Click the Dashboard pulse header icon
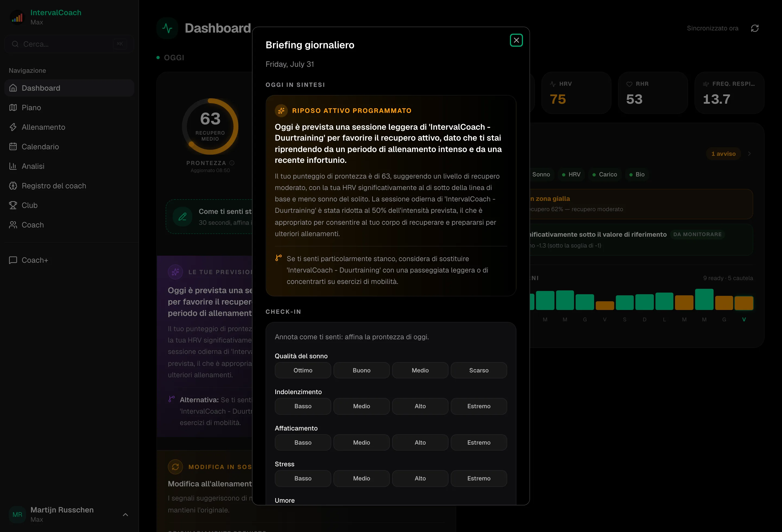Image resolution: width=782 pixels, height=532 pixels. click(x=167, y=28)
